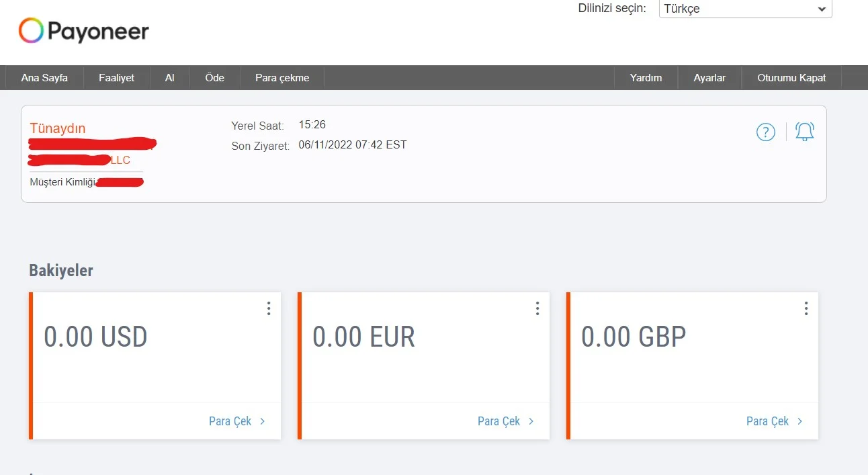868x475 pixels.
Task: Open three-dot menu on GBP balance card
Action: (x=806, y=308)
